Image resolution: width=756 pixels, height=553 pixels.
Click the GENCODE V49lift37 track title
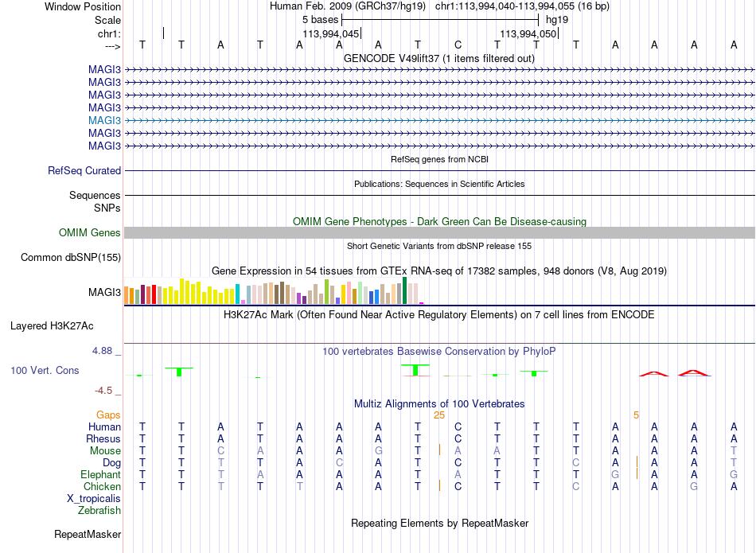pos(439,58)
